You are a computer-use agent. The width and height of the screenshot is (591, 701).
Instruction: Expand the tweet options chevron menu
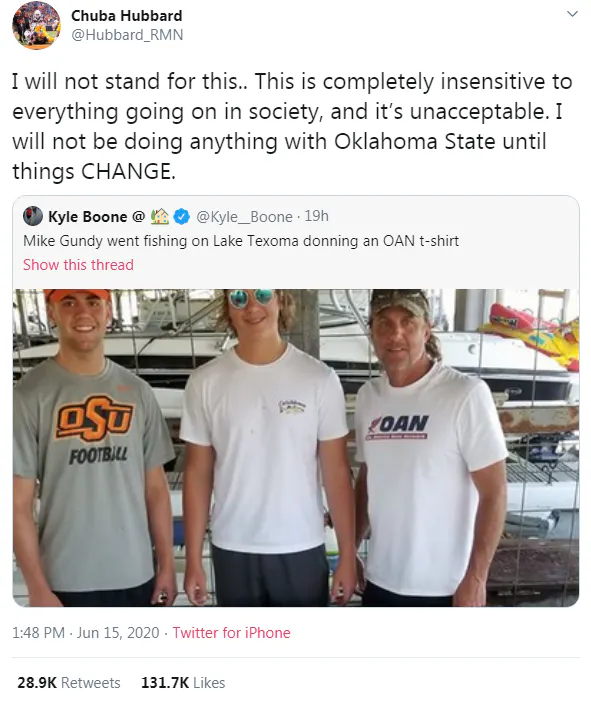[572, 14]
